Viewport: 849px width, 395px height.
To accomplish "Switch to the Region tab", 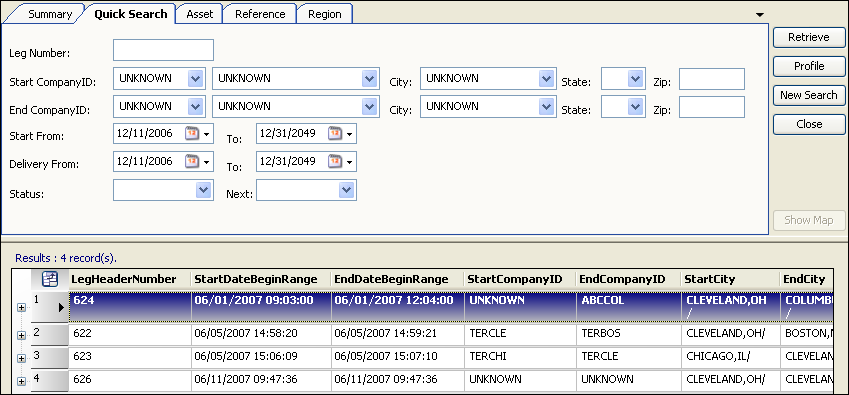I will click(x=325, y=14).
